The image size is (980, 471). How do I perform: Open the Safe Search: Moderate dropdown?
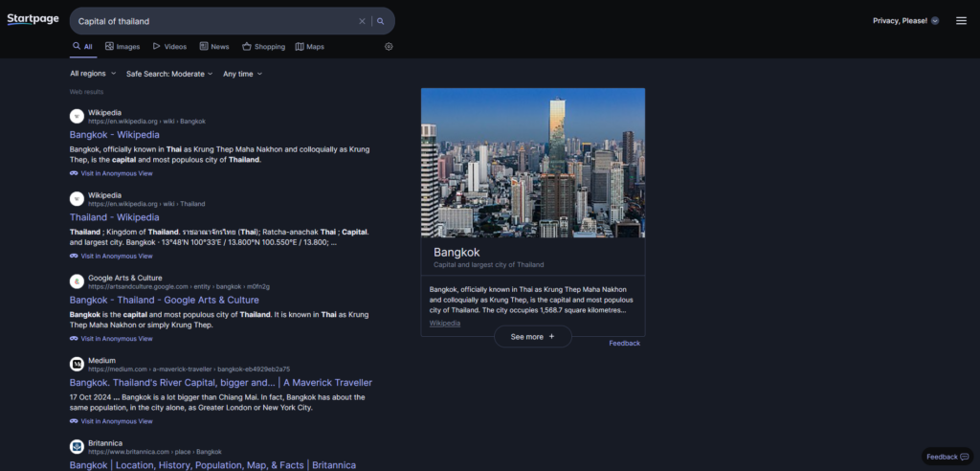coord(170,74)
